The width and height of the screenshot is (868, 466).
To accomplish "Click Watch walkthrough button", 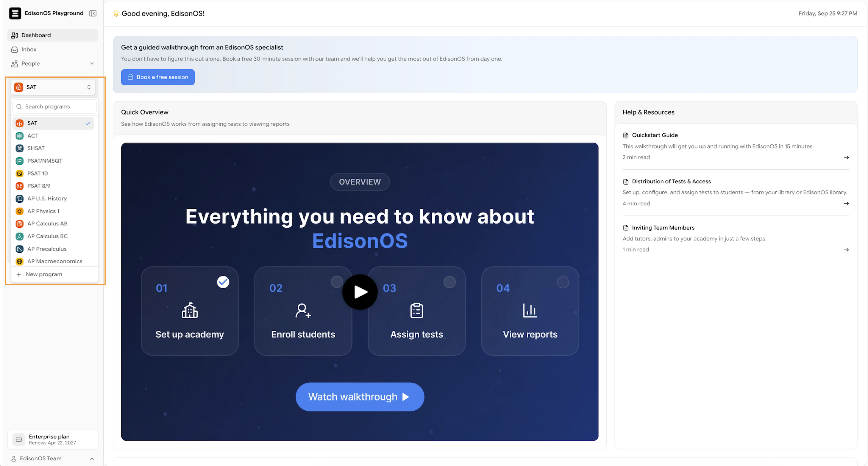I will coord(360,397).
